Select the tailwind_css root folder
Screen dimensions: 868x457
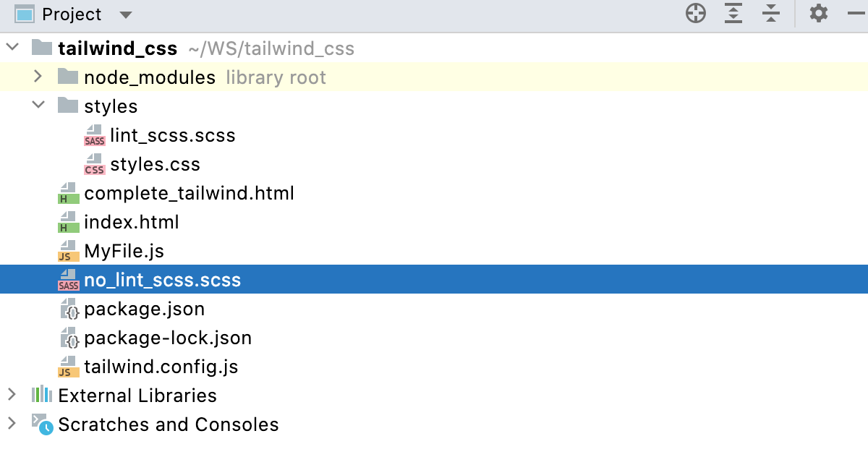118,48
